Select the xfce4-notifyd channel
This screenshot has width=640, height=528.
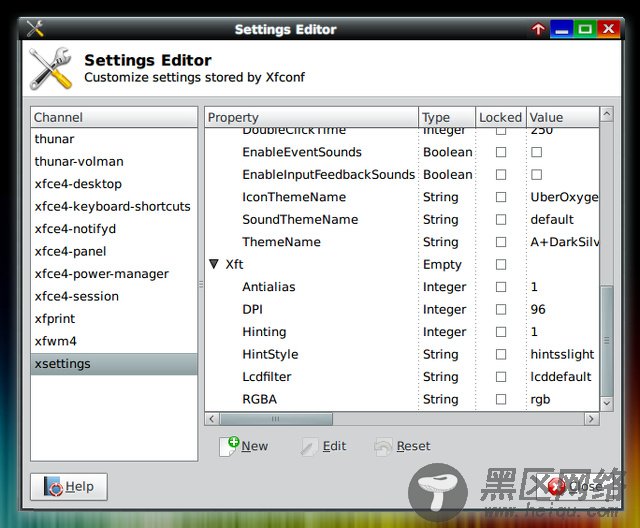click(x=114, y=229)
